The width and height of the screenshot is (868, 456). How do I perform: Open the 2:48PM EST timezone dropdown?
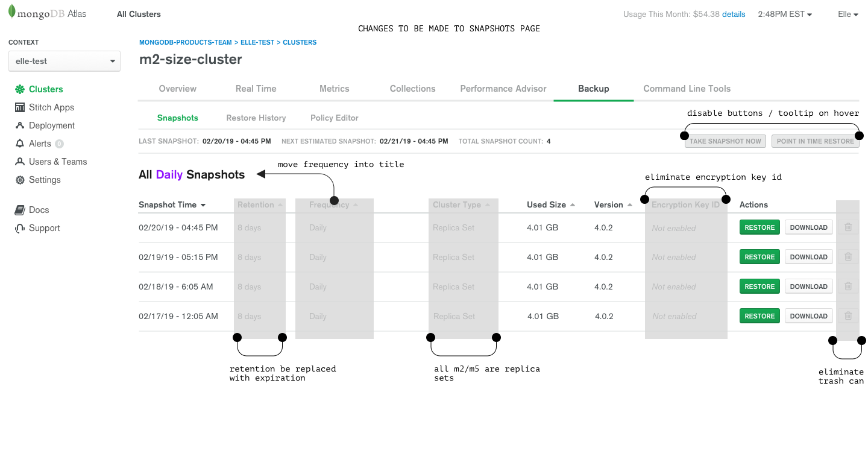coord(785,14)
